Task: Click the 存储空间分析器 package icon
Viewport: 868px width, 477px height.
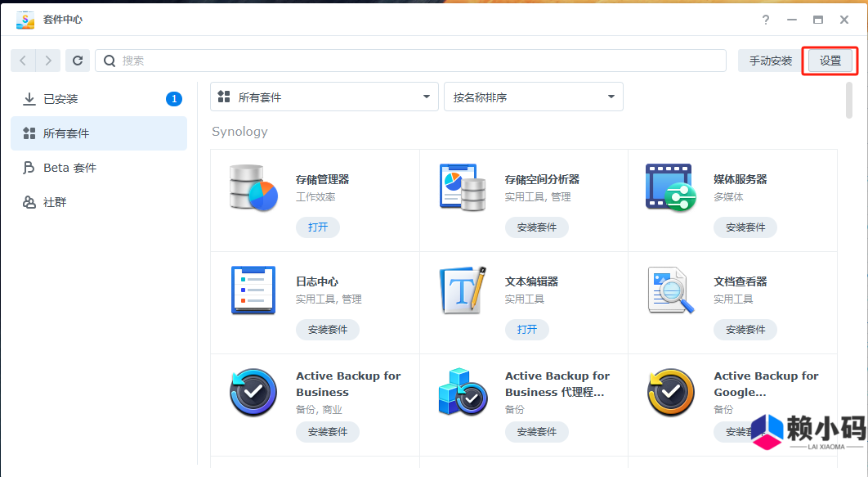Action: tap(463, 187)
